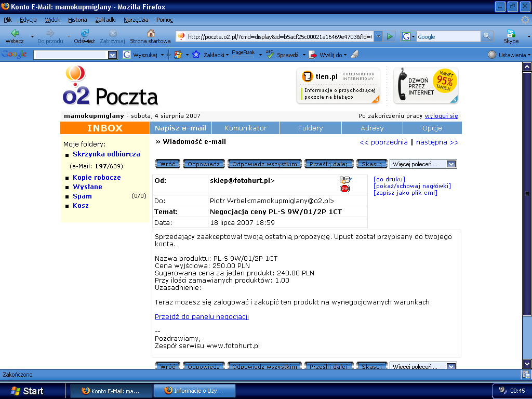Click the Sprawdź spell-check icon
The width and height of the screenshot is (532, 399).
[270, 54]
